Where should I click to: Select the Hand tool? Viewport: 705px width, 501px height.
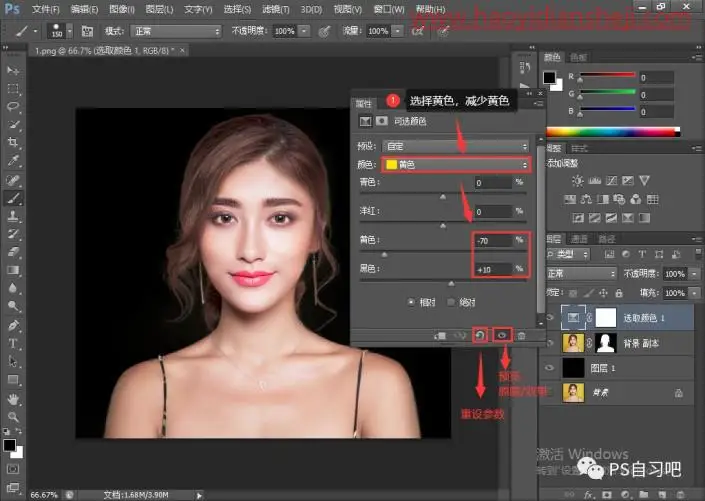coord(13,399)
